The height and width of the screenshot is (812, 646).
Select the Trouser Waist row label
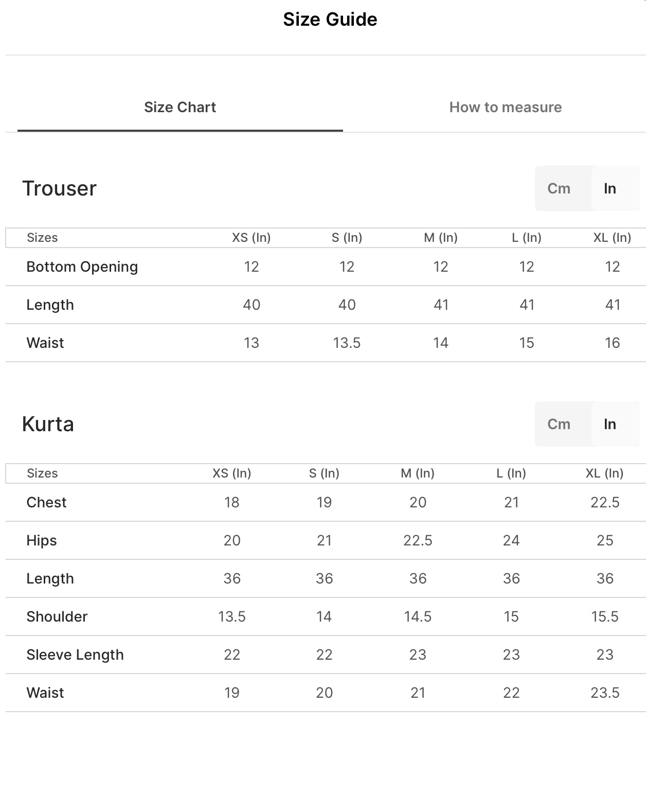45,343
